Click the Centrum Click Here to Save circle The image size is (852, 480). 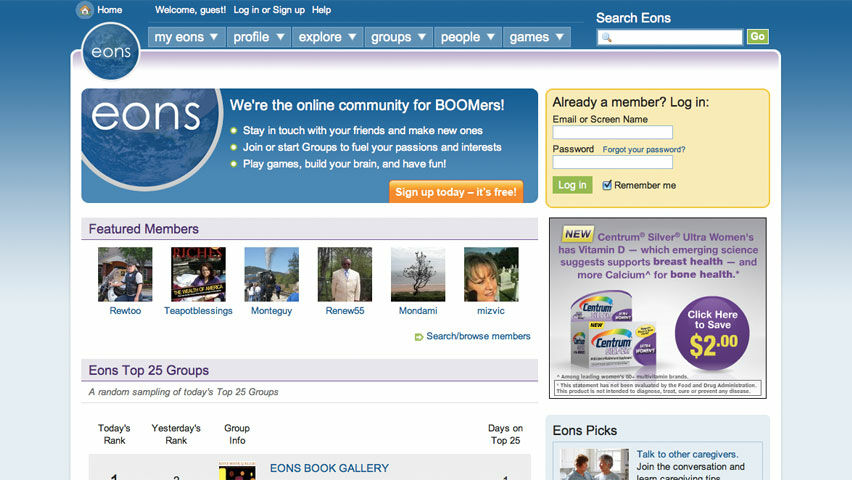[x=712, y=333]
